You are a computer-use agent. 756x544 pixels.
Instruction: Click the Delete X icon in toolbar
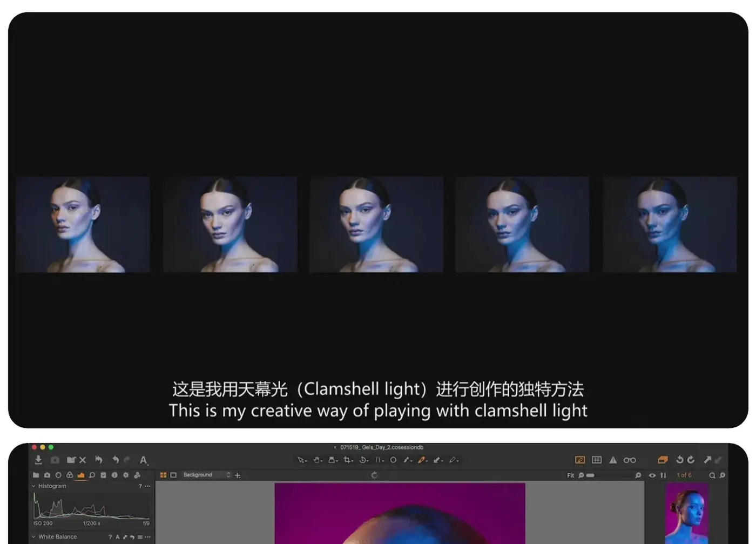click(x=83, y=460)
